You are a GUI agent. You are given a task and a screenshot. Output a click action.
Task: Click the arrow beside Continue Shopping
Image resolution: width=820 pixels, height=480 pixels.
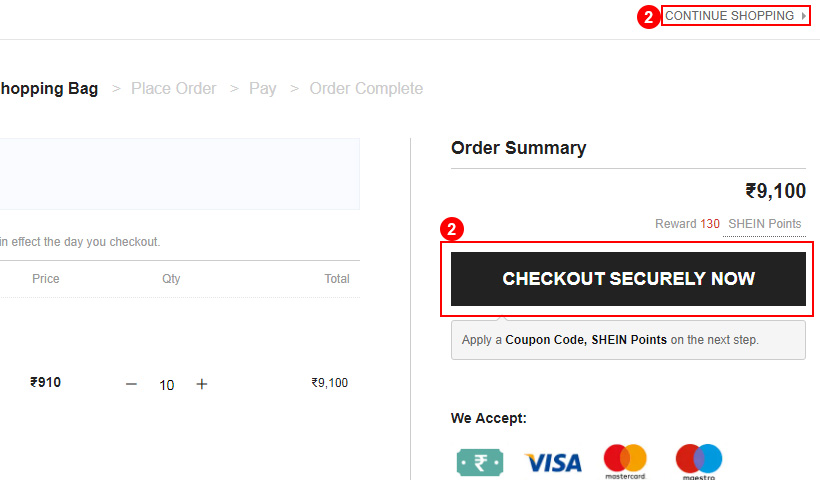[x=803, y=16]
